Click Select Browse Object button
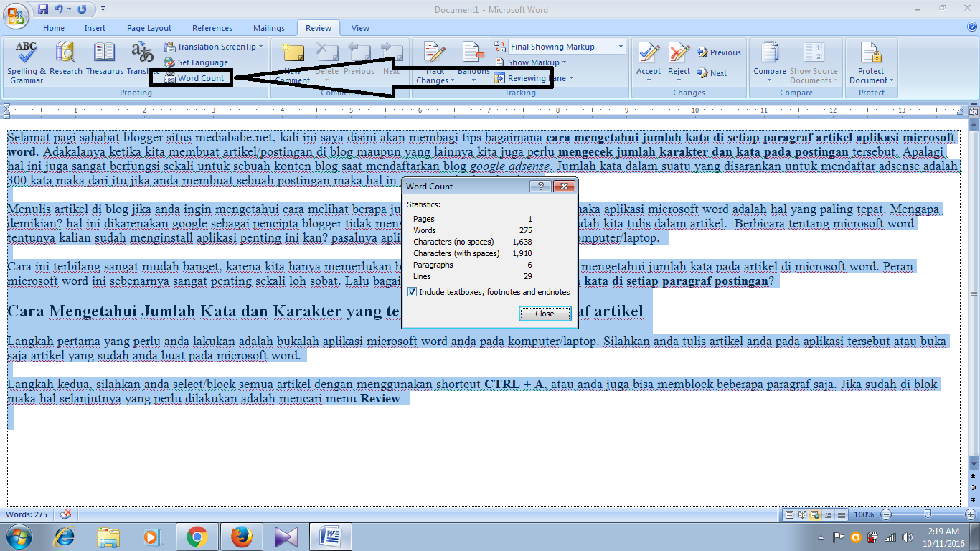The image size is (980, 551). (974, 487)
